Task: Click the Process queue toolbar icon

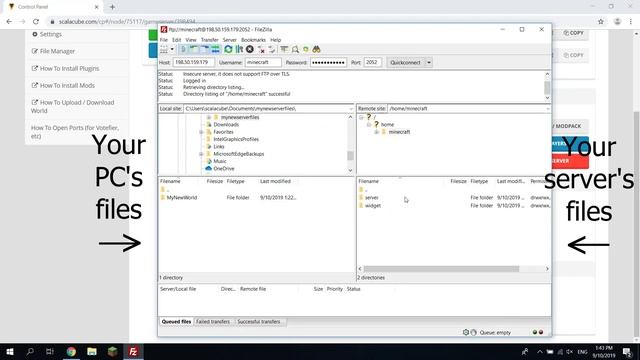Action: [239, 50]
